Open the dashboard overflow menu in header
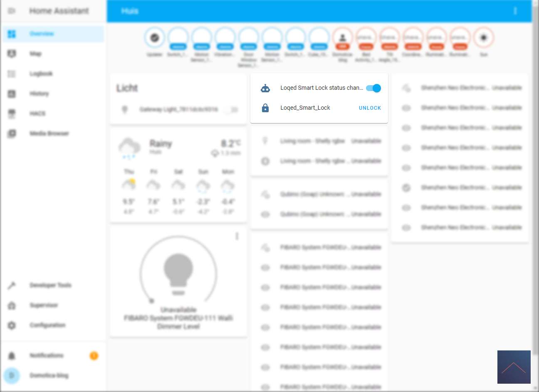539x392 pixels. [515, 11]
